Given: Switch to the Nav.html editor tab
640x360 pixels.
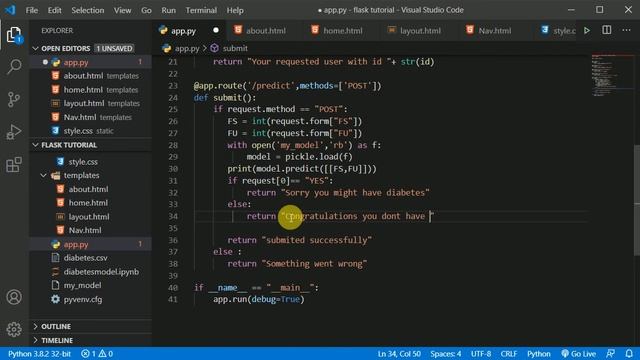Looking at the screenshot, I should [x=494, y=31].
